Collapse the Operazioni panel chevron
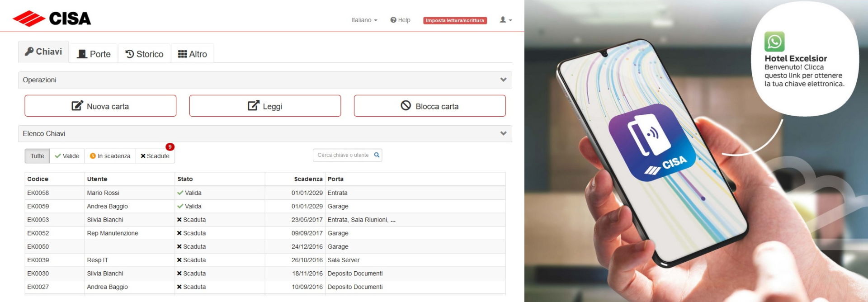 point(503,80)
